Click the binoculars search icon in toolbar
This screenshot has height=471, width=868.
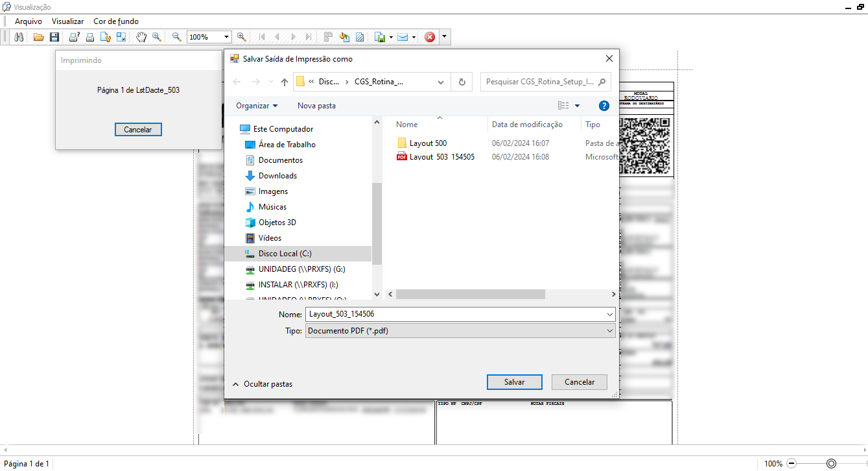coord(19,37)
